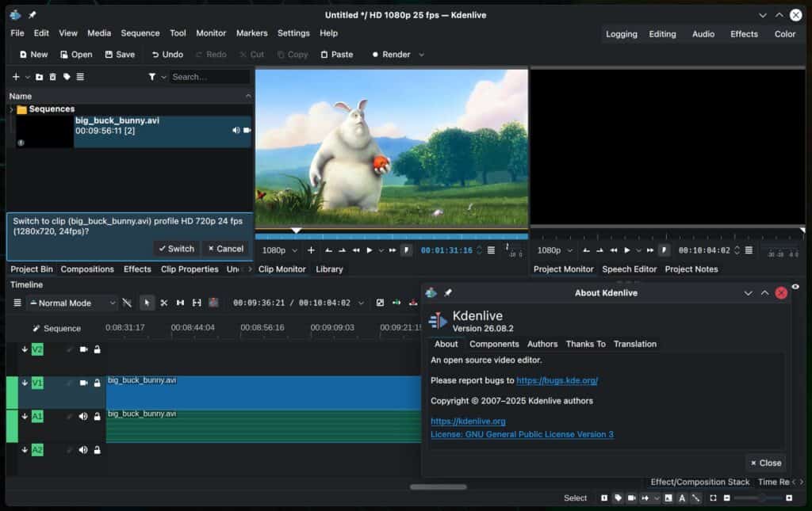Open the Normal Mode dropdown
This screenshot has width=812, height=511.
point(73,303)
